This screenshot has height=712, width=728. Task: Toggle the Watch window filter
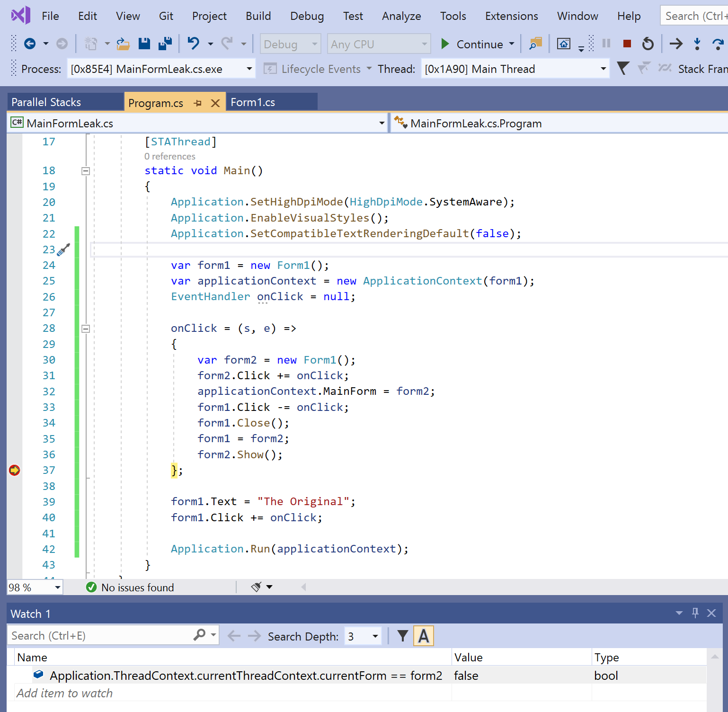[402, 636]
